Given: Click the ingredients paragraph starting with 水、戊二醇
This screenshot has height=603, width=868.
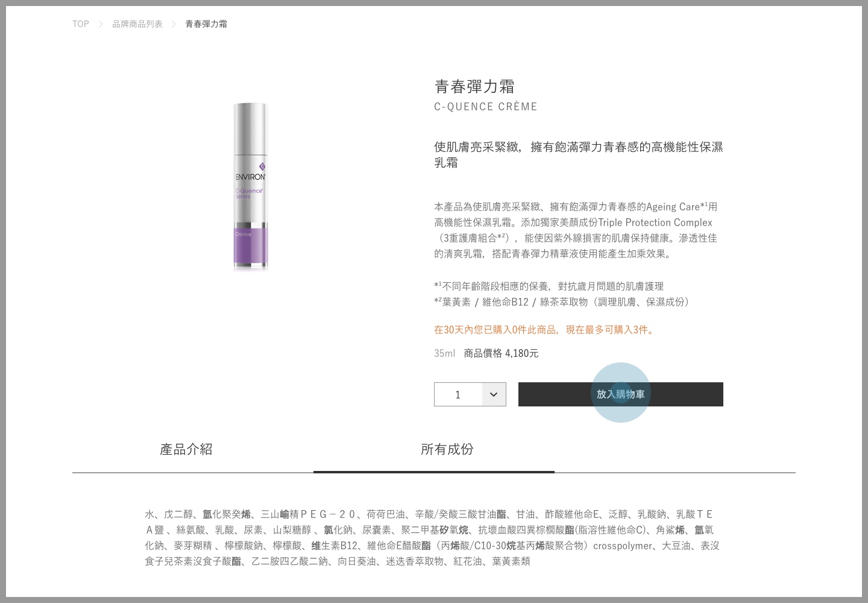Looking at the screenshot, I should point(433,538).
